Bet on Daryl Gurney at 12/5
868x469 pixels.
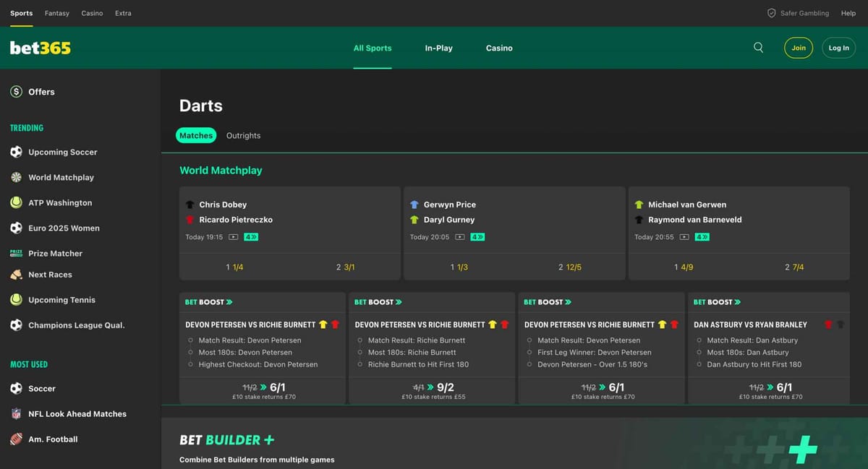(x=570, y=267)
